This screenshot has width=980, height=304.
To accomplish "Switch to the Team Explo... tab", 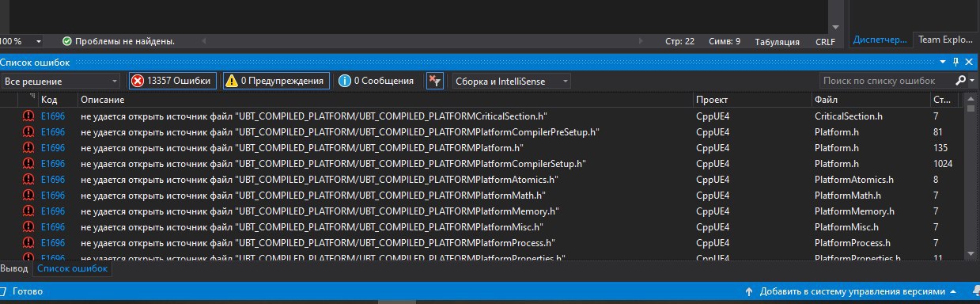I will pyautogui.click(x=947, y=40).
